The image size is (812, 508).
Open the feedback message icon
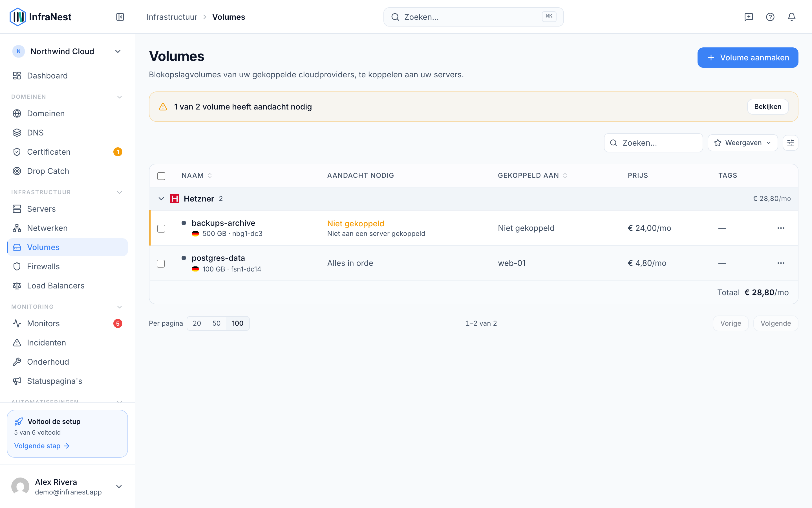[749, 17]
